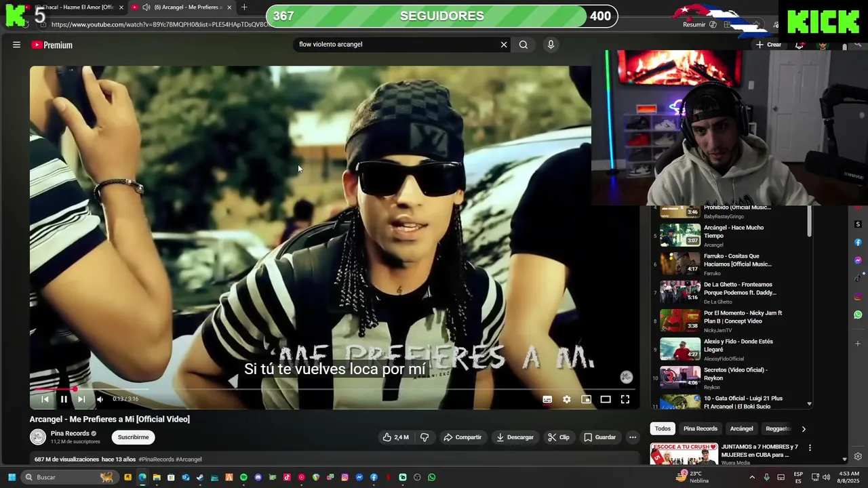The height and width of the screenshot is (488, 868).
Task: Show more filter chips with arrow
Action: pyautogui.click(x=804, y=428)
